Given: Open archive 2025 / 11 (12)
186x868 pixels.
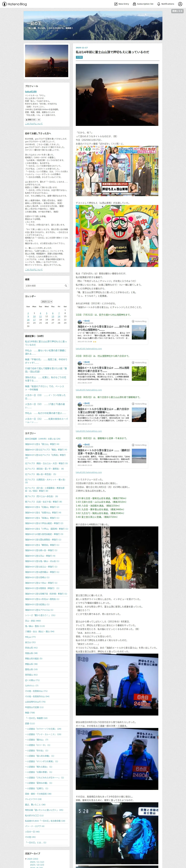Looking at the screenshot, I should click(37, 862).
